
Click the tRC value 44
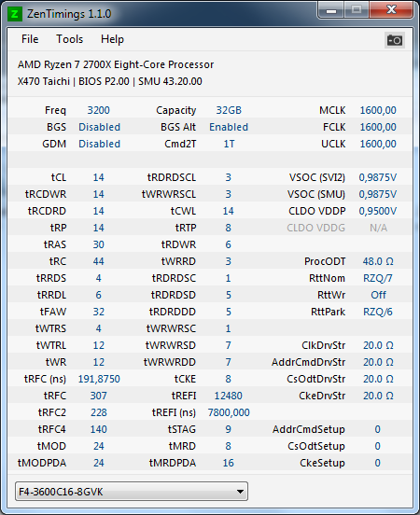(x=99, y=261)
